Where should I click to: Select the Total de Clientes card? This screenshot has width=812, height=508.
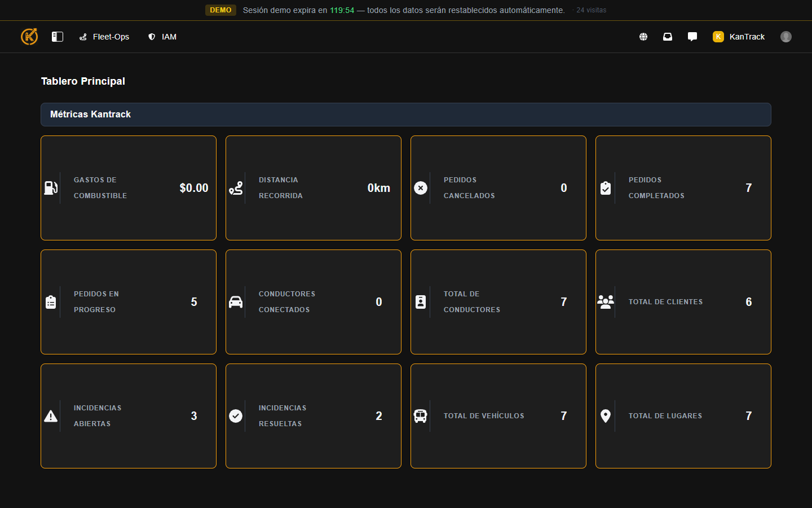[x=683, y=302]
